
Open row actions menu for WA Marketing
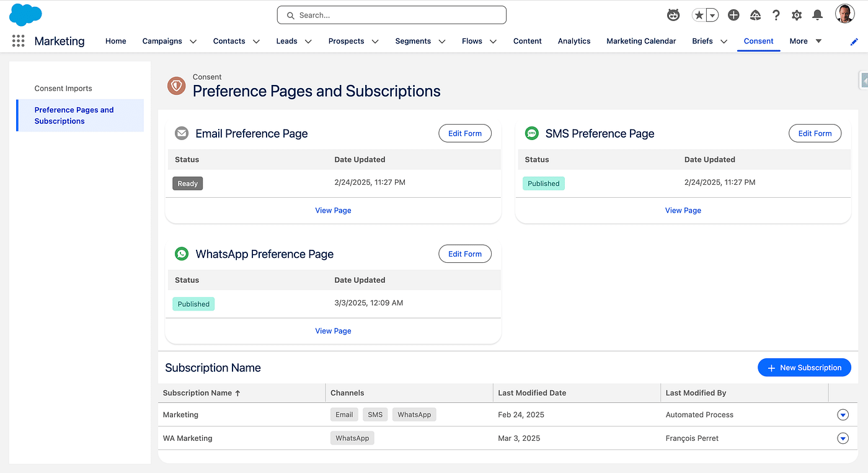pos(843,438)
